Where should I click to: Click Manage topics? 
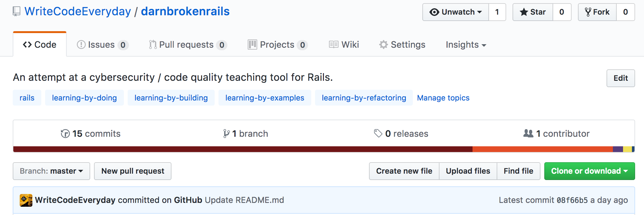[443, 98]
